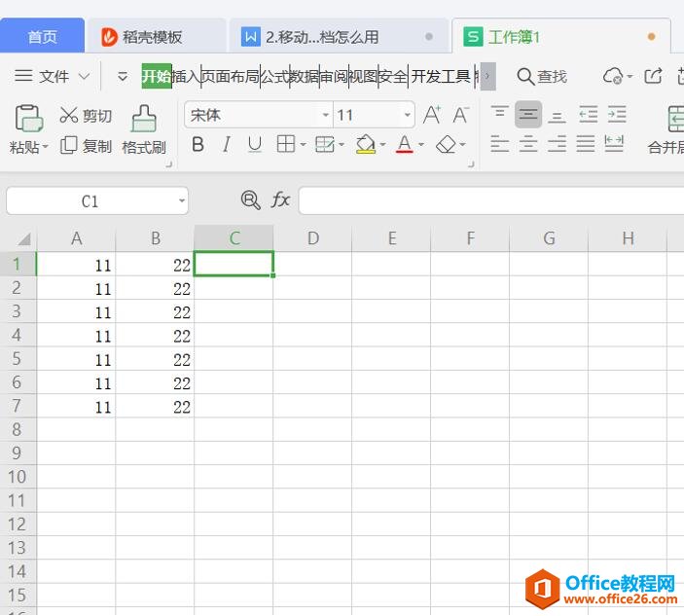Open the clear formatting dropdown arrow
This screenshot has width=684, height=616.
click(x=462, y=144)
